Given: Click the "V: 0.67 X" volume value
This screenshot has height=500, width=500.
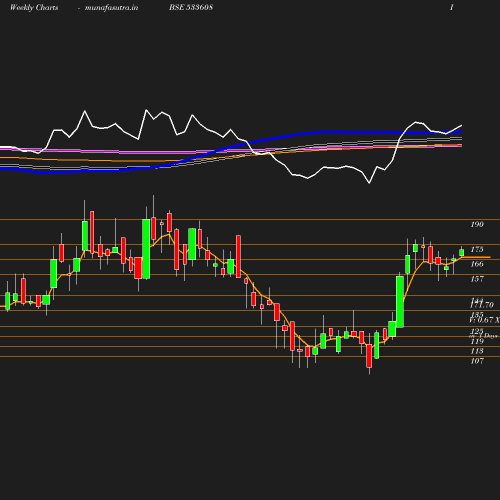Looking at the screenshot, I should pos(484,320).
